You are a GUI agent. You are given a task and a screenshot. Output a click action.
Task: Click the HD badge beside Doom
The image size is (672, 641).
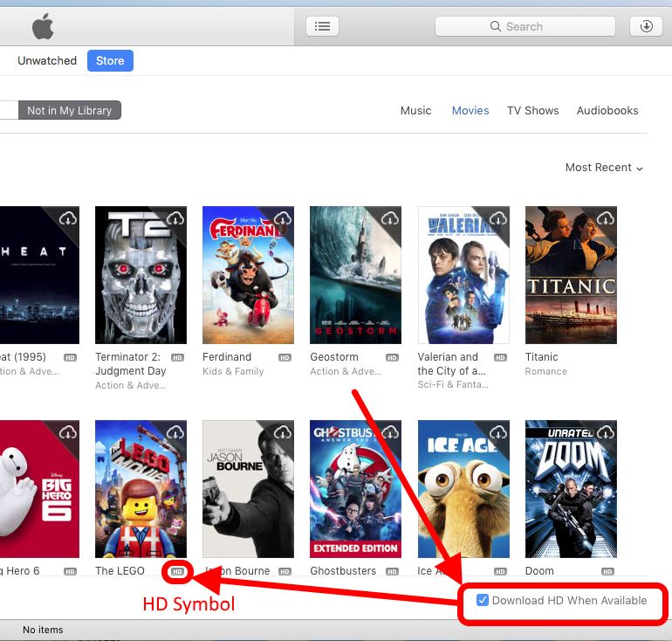tap(607, 571)
